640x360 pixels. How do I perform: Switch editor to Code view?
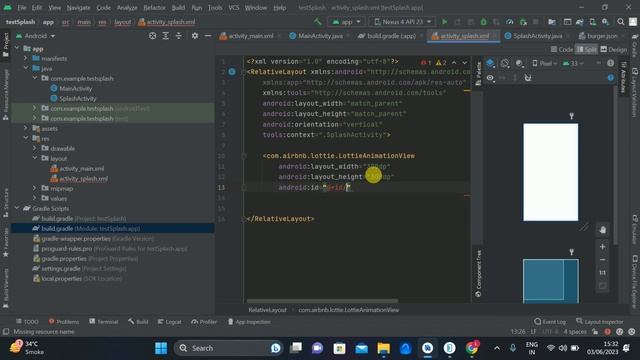tap(562, 49)
